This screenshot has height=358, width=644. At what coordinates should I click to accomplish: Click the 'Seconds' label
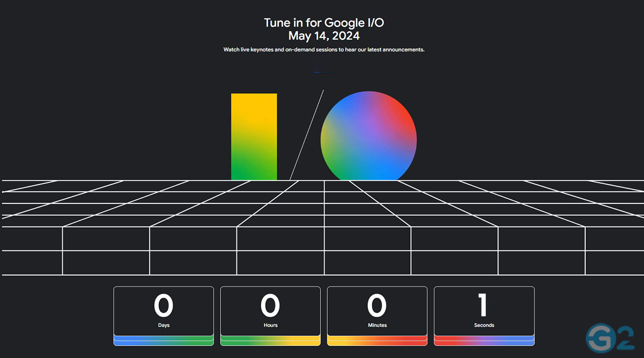click(x=484, y=326)
